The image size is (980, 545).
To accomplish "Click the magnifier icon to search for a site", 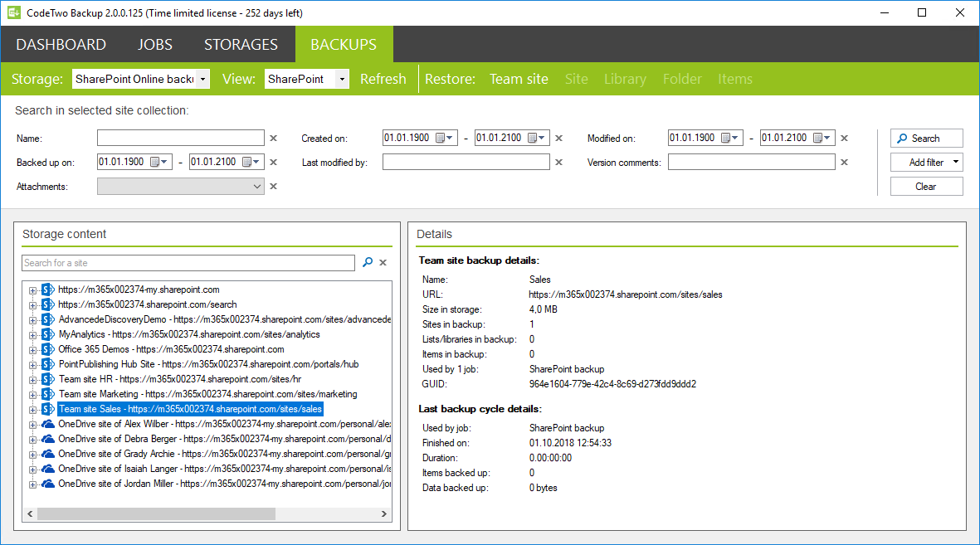I will click(368, 262).
